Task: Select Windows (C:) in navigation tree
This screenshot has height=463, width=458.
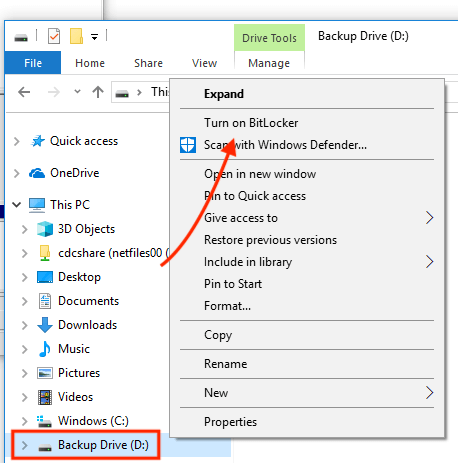Action: [93, 421]
